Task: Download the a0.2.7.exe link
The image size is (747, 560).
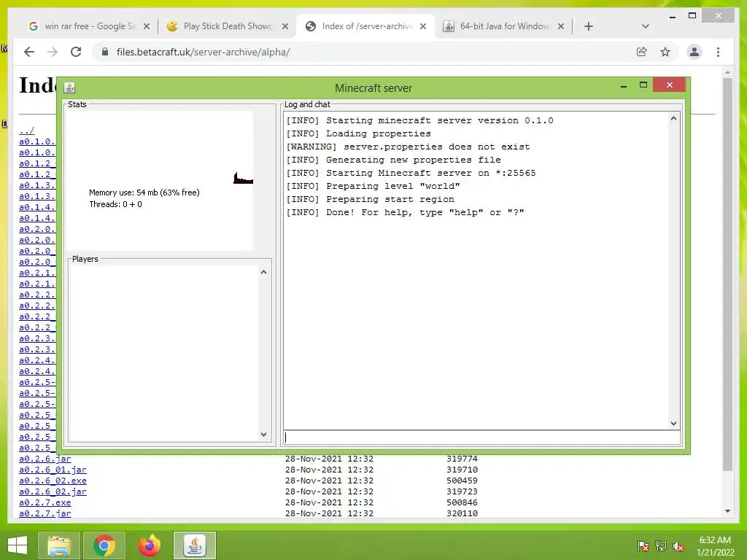Action: pos(44,503)
